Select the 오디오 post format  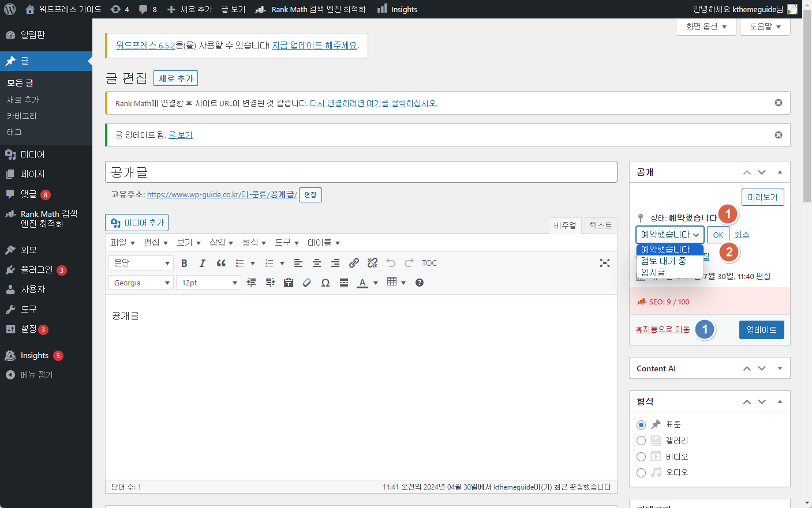click(641, 473)
